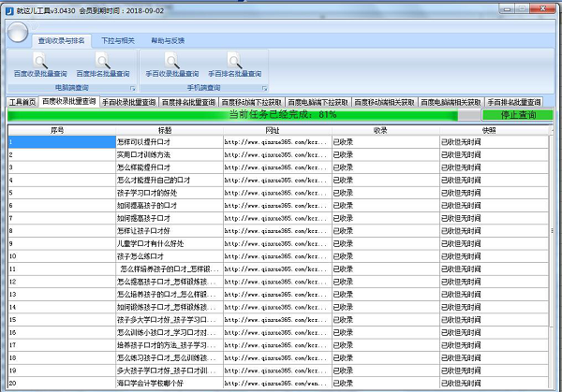562x392 pixels.
Task: Switch to the 下拉与相关 ribbon tab
Action: click(x=118, y=41)
